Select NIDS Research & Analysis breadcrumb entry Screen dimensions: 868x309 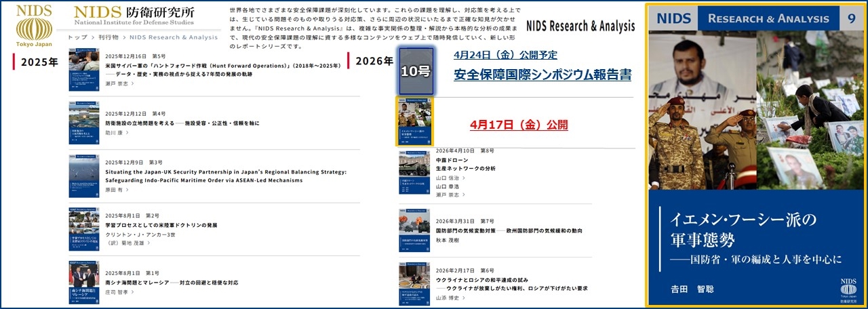pyautogui.click(x=174, y=37)
